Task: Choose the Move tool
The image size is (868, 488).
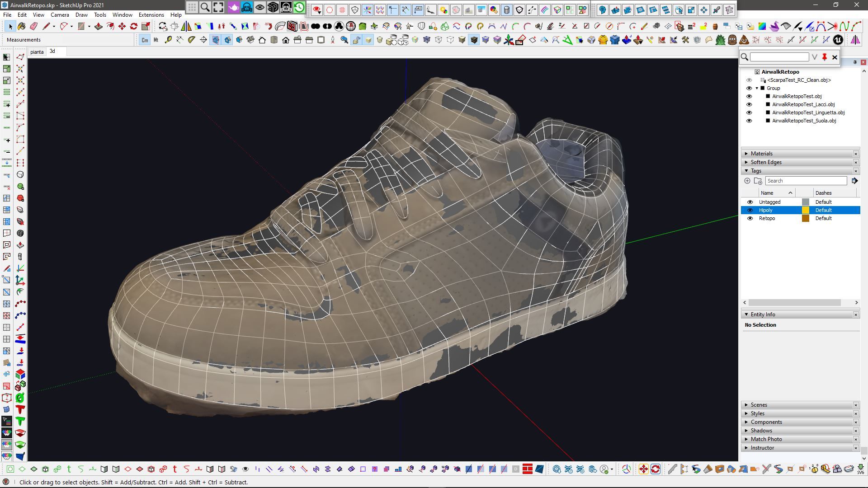Action: (x=122, y=26)
